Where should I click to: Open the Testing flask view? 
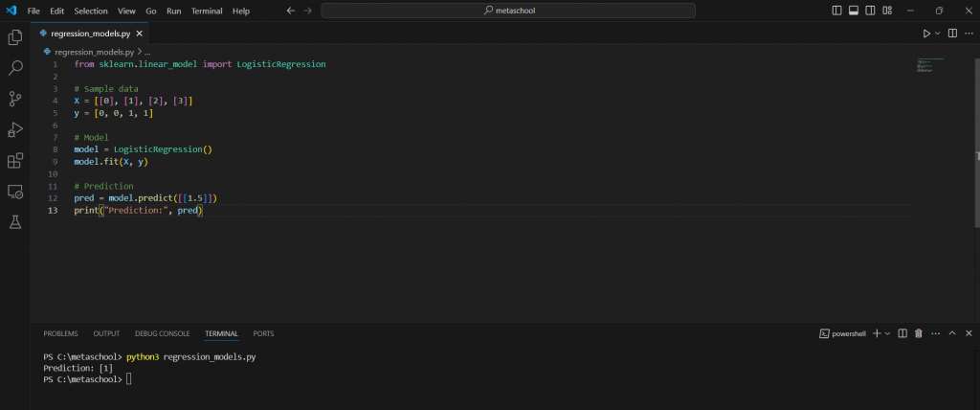(x=15, y=221)
